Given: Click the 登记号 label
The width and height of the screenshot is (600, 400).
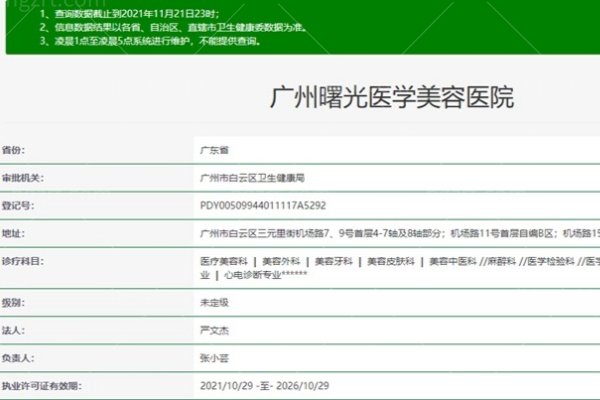Looking at the screenshot, I should tap(18, 206).
